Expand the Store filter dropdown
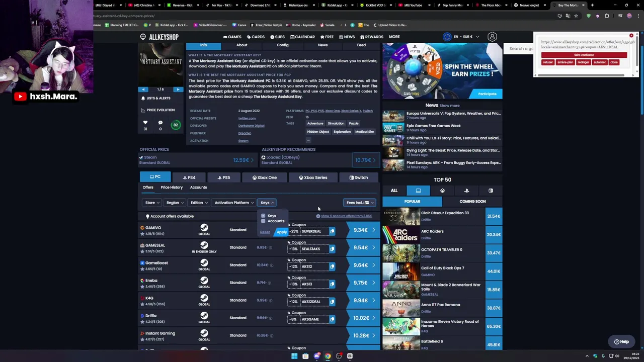The width and height of the screenshot is (644, 362). pyautogui.click(x=152, y=203)
